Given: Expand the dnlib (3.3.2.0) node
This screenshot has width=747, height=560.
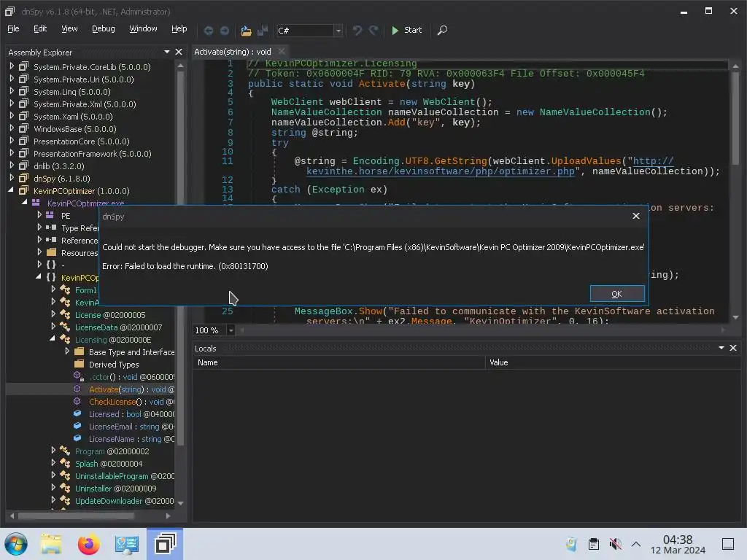Looking at the screenshot, I should (12, 166).
